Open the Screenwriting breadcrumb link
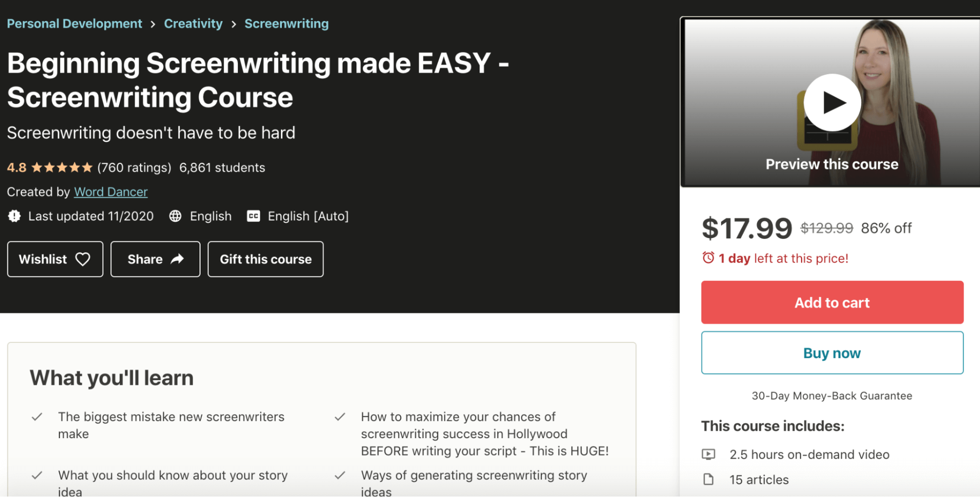The height and width of the screenshot is (497, 980). coord(286,24)
